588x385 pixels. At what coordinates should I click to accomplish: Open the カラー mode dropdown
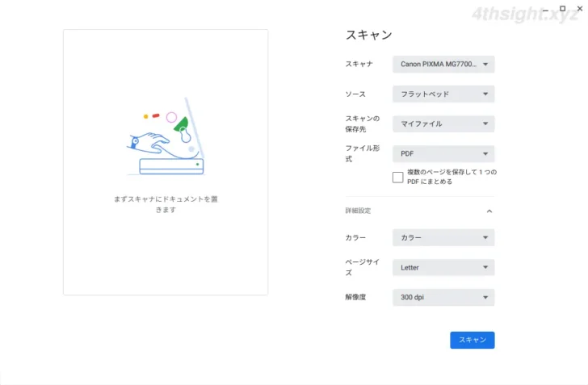(x=443, y=237)
